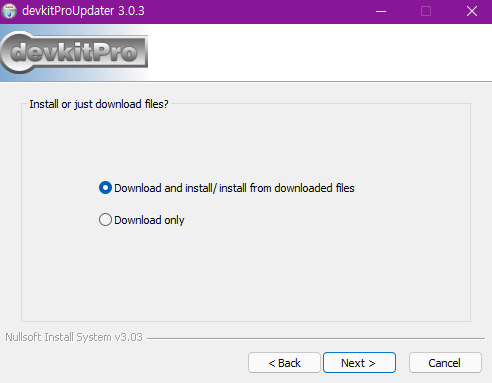492x383 pixels.
Task: Go to the Next step
Action: pyautogui.click(x=359, y=363)
